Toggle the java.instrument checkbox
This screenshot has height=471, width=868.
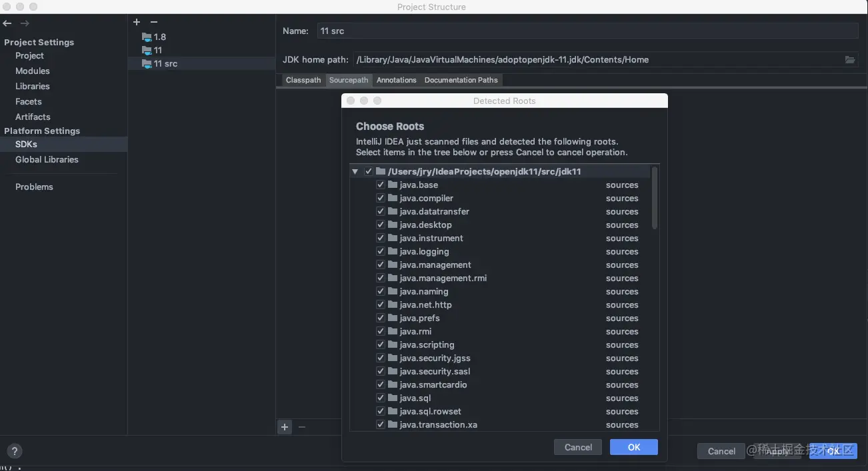click(381, 238)
